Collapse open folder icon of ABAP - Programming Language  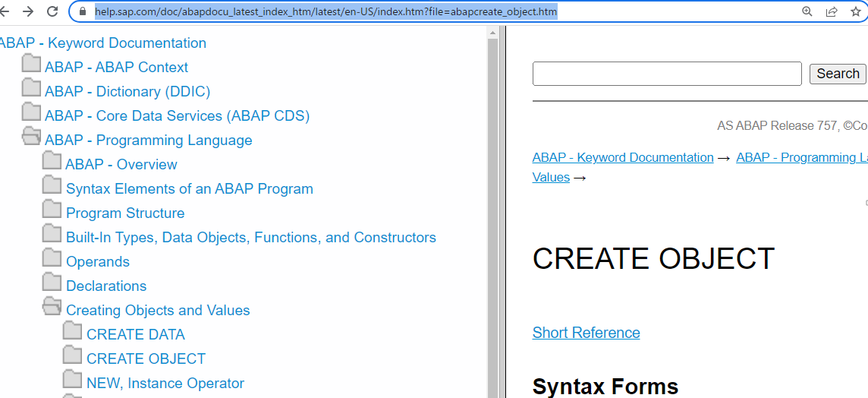point(32,137)
